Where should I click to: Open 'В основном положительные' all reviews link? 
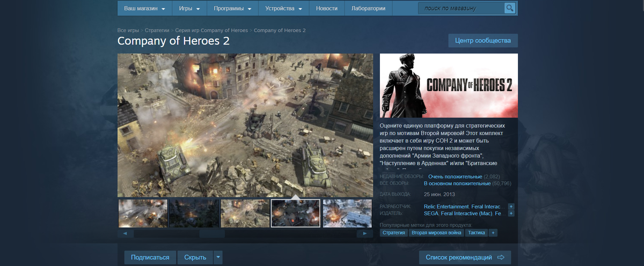[457, 183]
